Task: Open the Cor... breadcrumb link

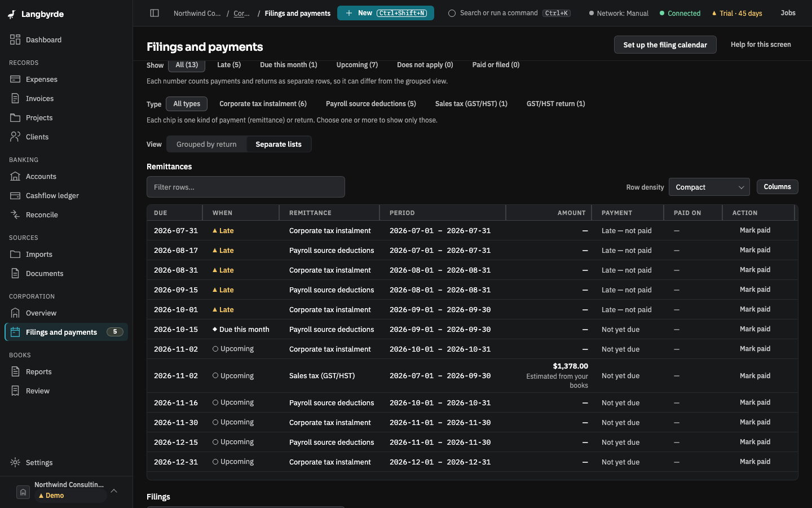Action: (x=242, y=14)
